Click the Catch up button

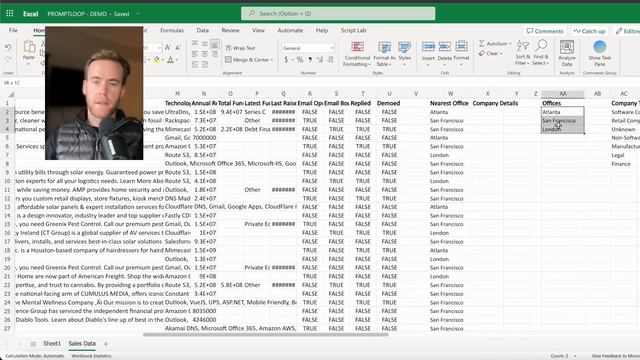click(589, 31)
